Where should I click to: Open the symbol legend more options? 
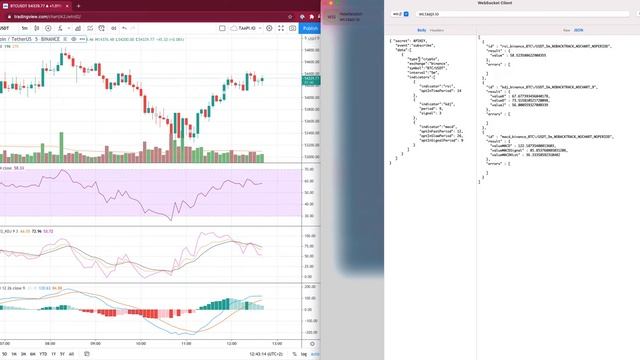tap(82, 39)
